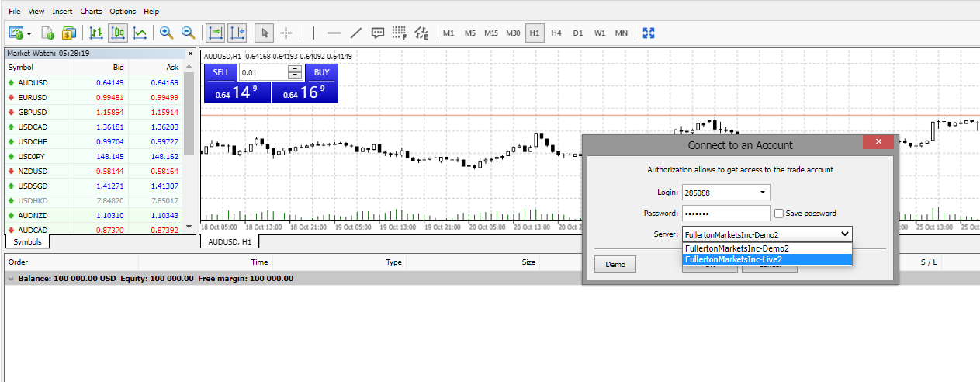The height and width of the screenshot is (382, 980).
Task: Click the zoom out magnifier icon
Action: pos(187,33)
